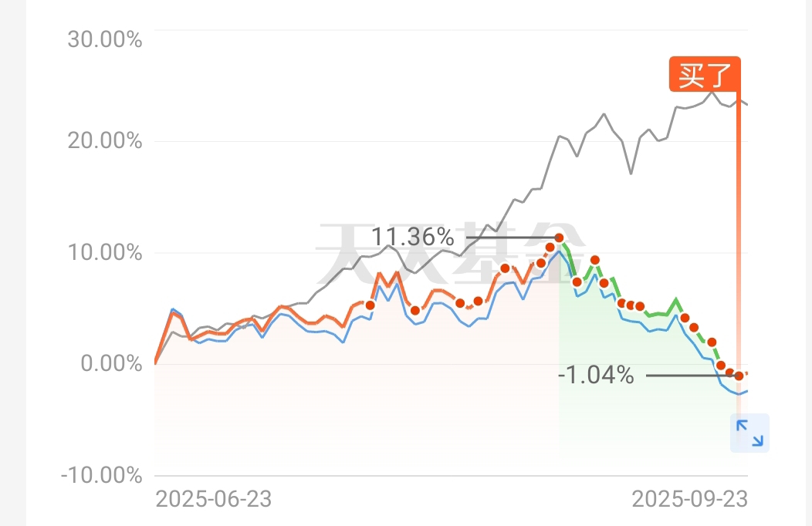Click the gray benchmark line's highest peak
Image resolution: width=812 pixels, height=526 pixels.
pos(711,92)
